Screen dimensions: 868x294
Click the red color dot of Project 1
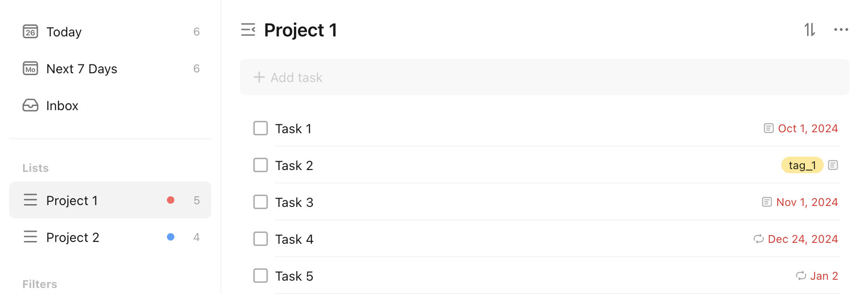click(x=171, y=200)
